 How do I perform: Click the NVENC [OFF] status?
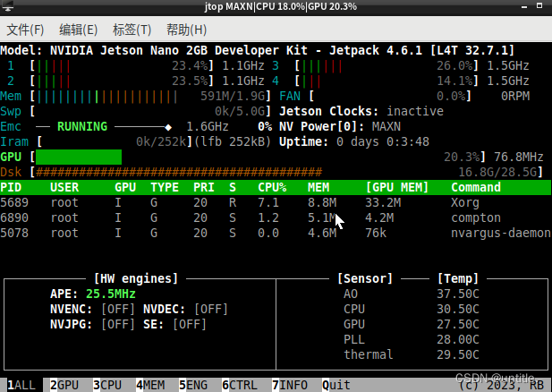pyautogui.click(x=118, y=310)
